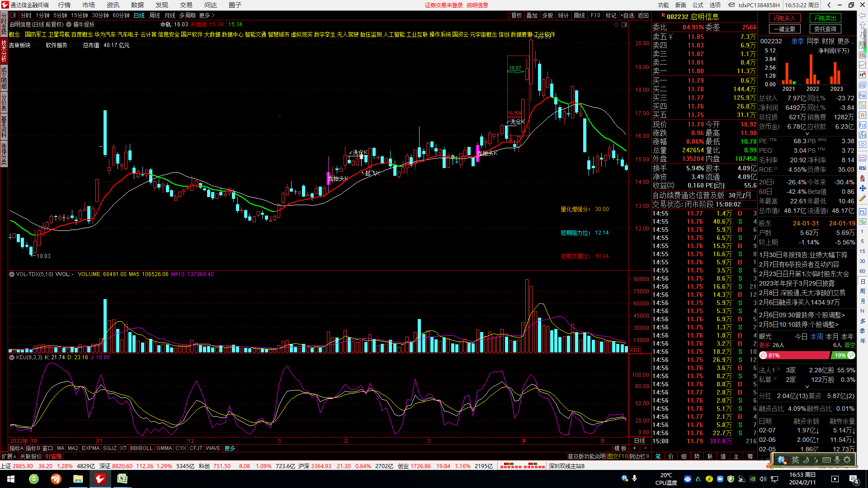
Task: Open Excel from Windows taskbar
Action: coord(122,479)
